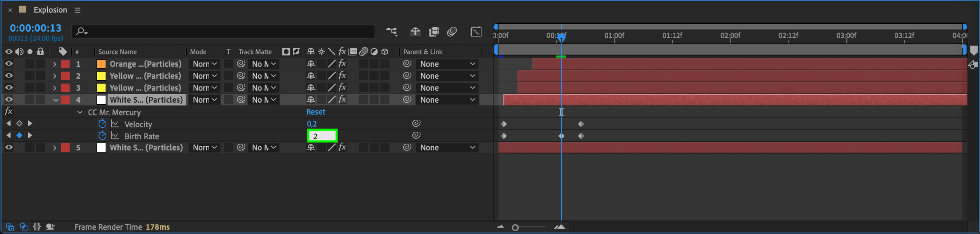Open the graph editor icon
Screen dimensions: 980x234
click(476, 32)
